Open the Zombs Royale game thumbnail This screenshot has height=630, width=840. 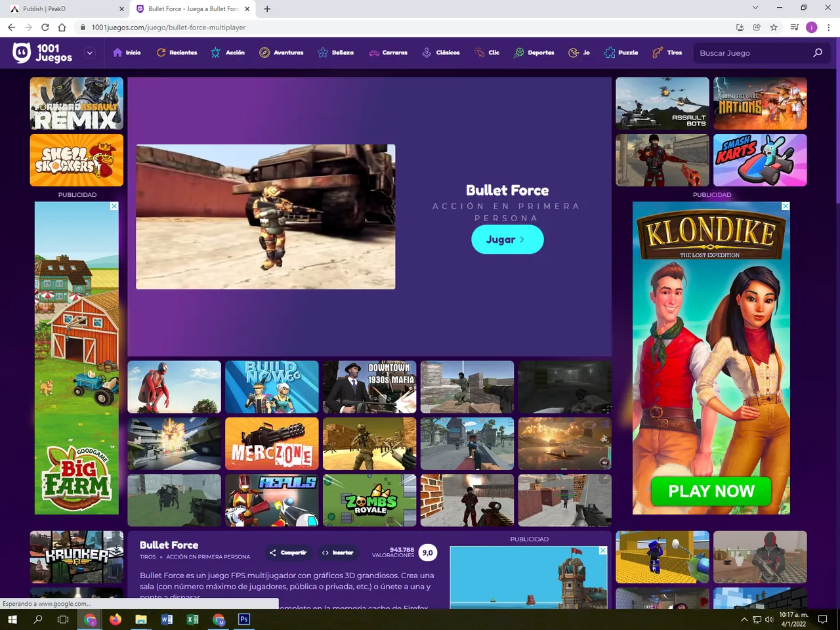[369, 500]
